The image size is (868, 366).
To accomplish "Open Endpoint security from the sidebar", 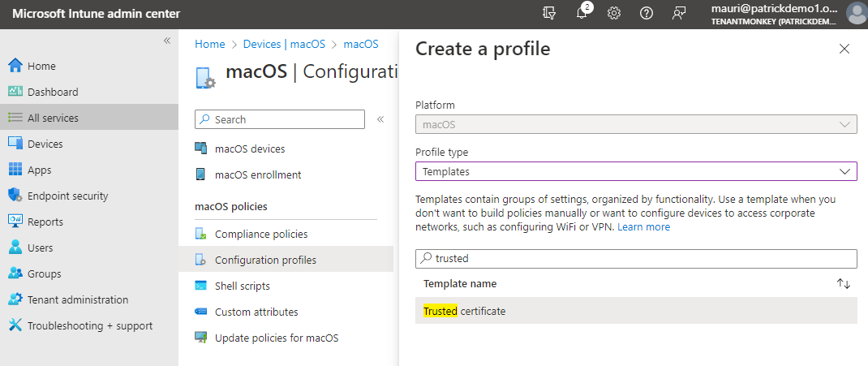I will click(67, 196).
